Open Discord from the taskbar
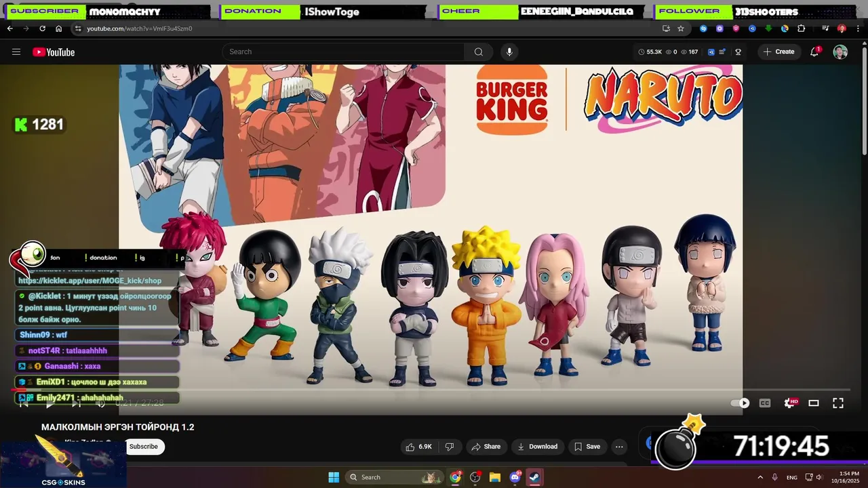868x488 pixels. [515, 477]
